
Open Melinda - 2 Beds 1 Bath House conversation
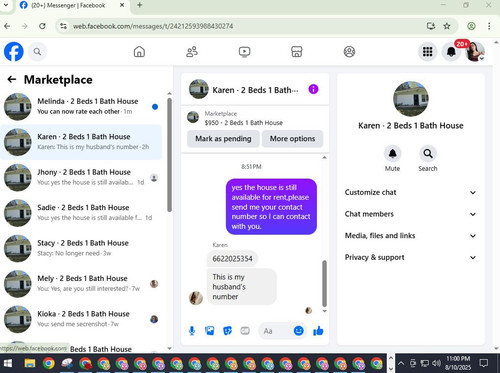[x=81, y=107]
